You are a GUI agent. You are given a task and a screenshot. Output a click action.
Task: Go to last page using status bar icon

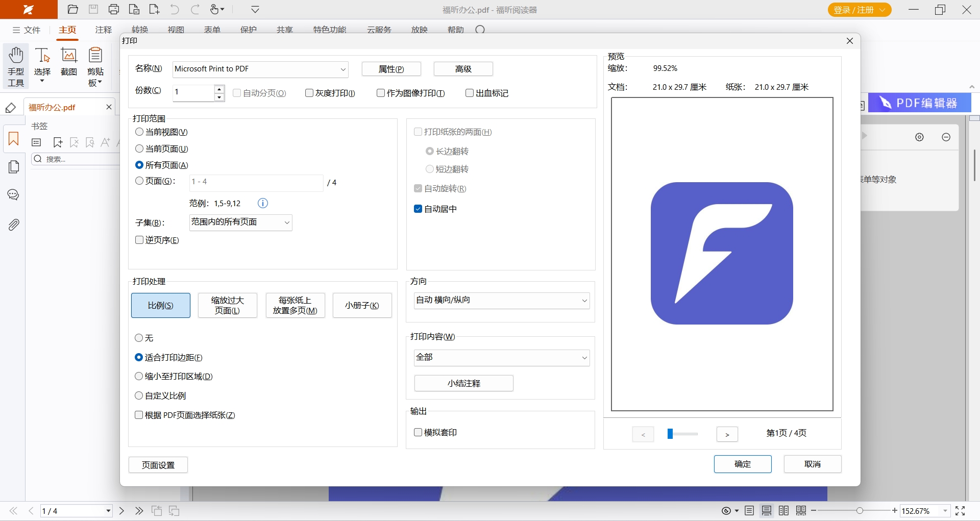(139, 511)
